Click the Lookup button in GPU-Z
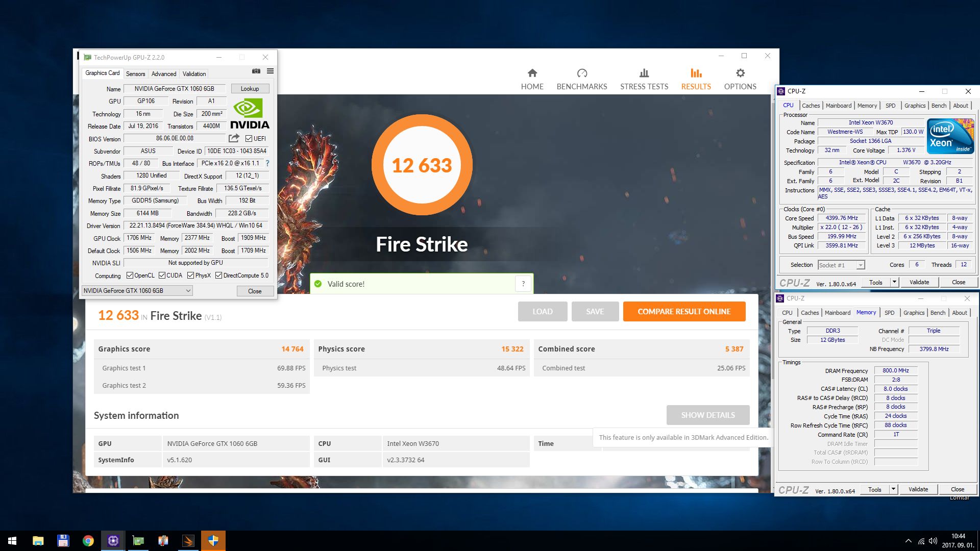This screenshot has height=551, width=980. 250,89
